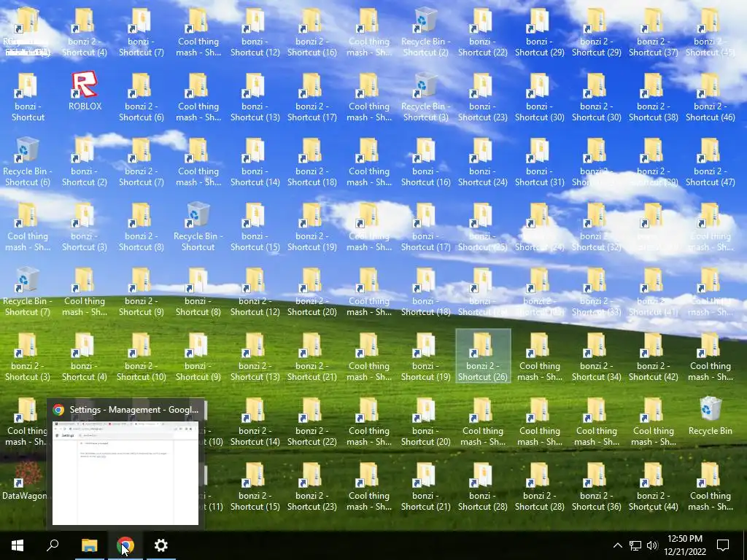Select bonzi 2 - Shortcut (9) folder
Screen dimensions: 747x560
[x=142, y=292]
